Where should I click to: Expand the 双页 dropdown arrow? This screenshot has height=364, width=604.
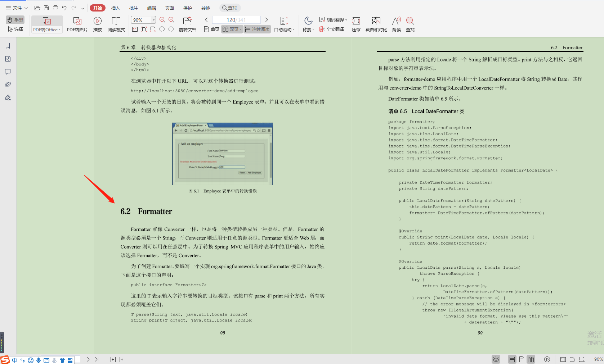(x=241, y=29)
